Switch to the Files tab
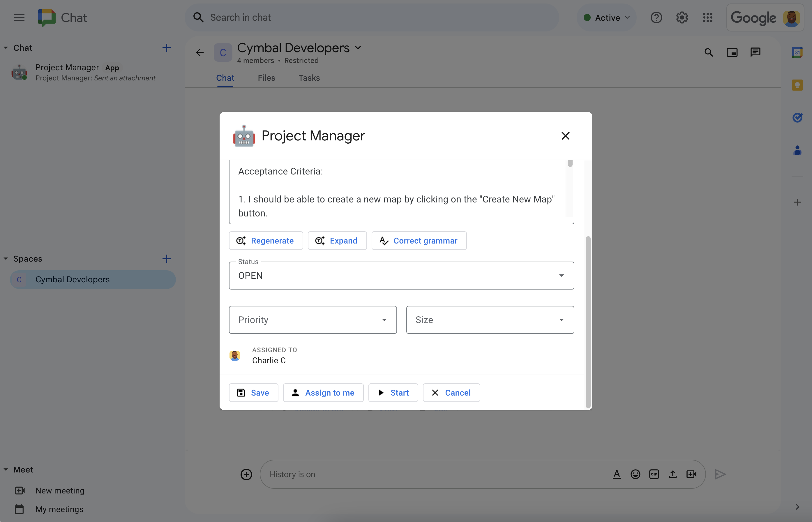 266,77
